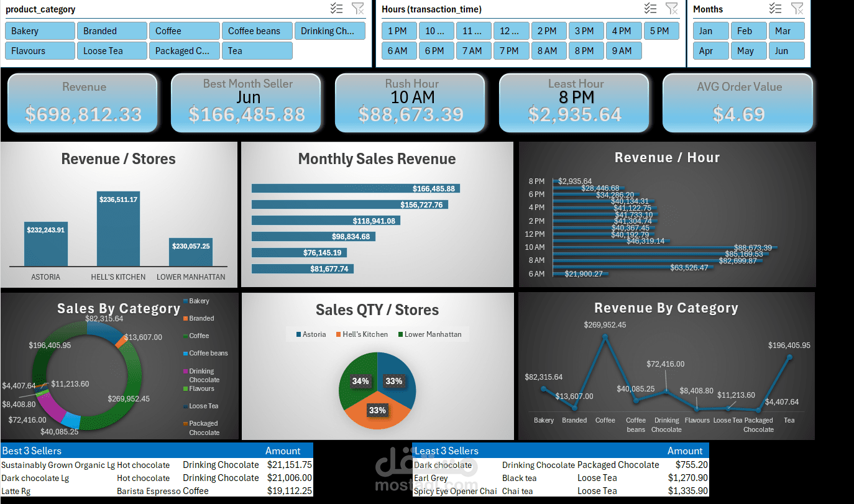Click Astoria legend entry in Sales QTY chart
This screenshot has width=854, height=504.
pos(311,334)
